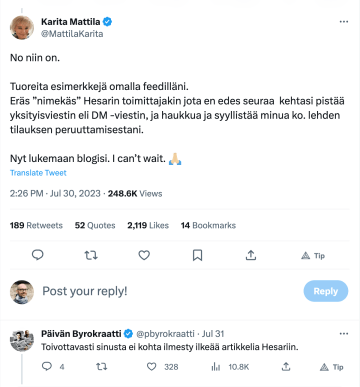This screenshot has width=360, height=387.
Task: Share the main tweet via share icon
Action: [251, 255]
